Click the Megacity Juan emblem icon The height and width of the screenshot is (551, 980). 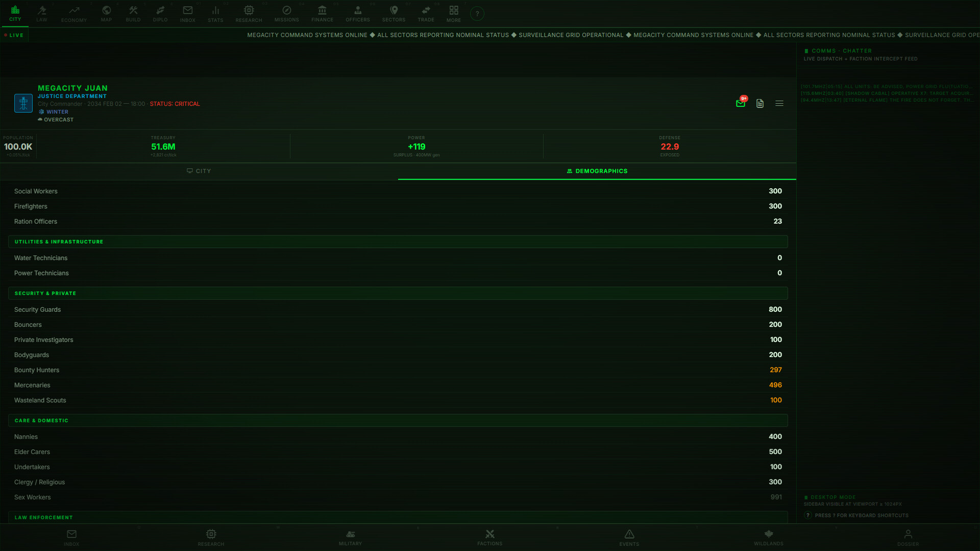click(x=23, y=104)
